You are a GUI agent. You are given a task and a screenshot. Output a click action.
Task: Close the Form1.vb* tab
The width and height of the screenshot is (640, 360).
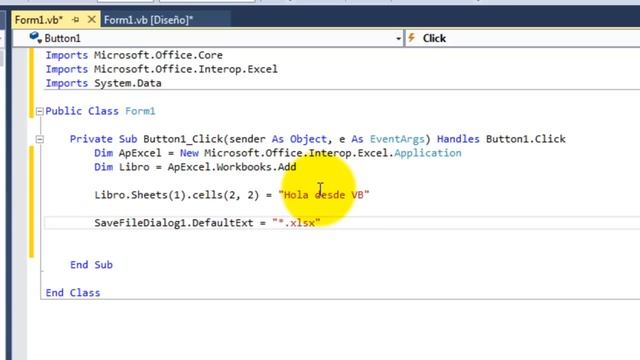(92, 19)
